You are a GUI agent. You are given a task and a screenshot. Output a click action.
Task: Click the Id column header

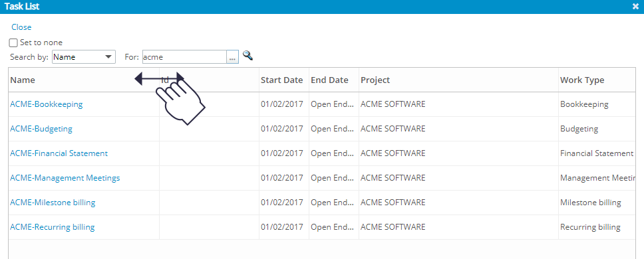pyautogui.click(x=165, y=80)
